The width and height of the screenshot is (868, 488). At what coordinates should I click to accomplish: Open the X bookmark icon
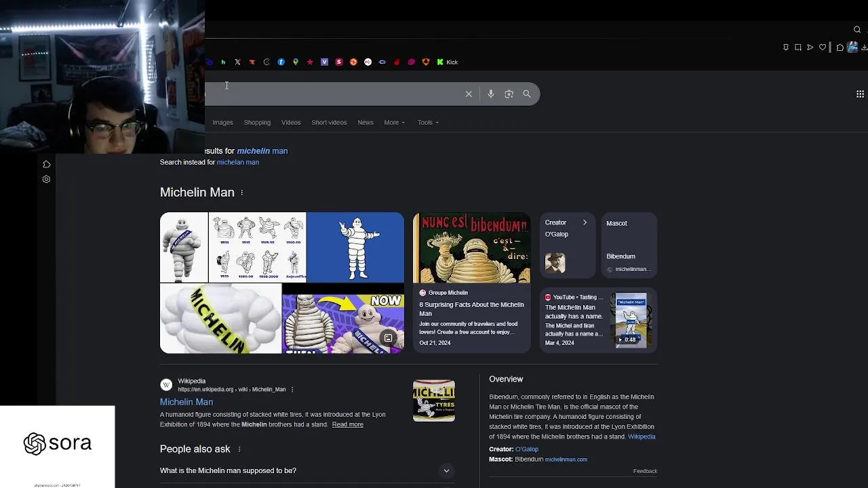click(x=237, y=62)
